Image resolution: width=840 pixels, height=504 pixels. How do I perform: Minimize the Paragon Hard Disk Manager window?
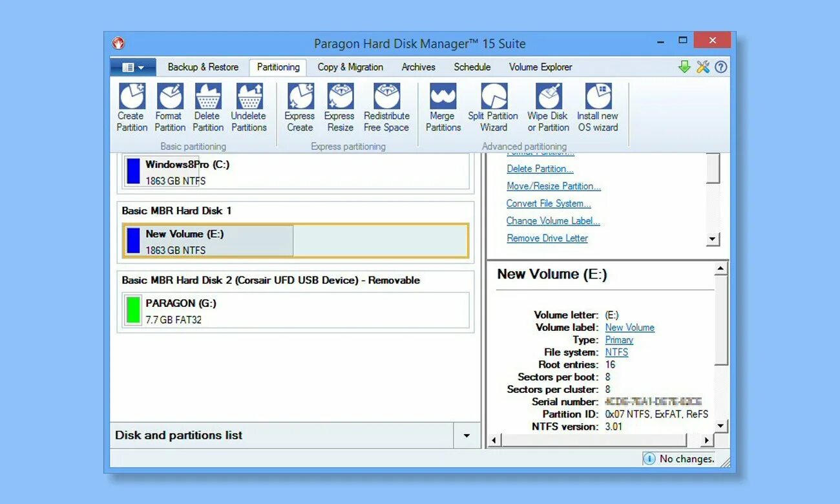660,41
